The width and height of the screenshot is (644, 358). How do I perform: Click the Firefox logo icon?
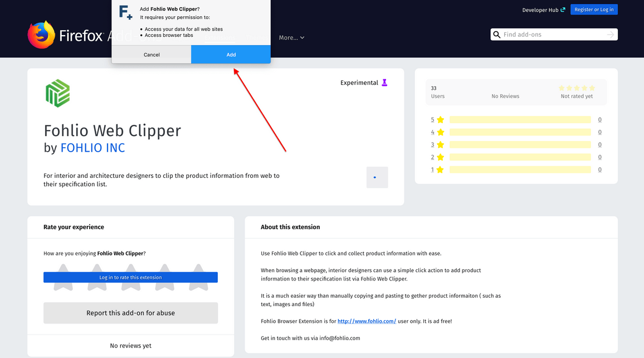41,35
